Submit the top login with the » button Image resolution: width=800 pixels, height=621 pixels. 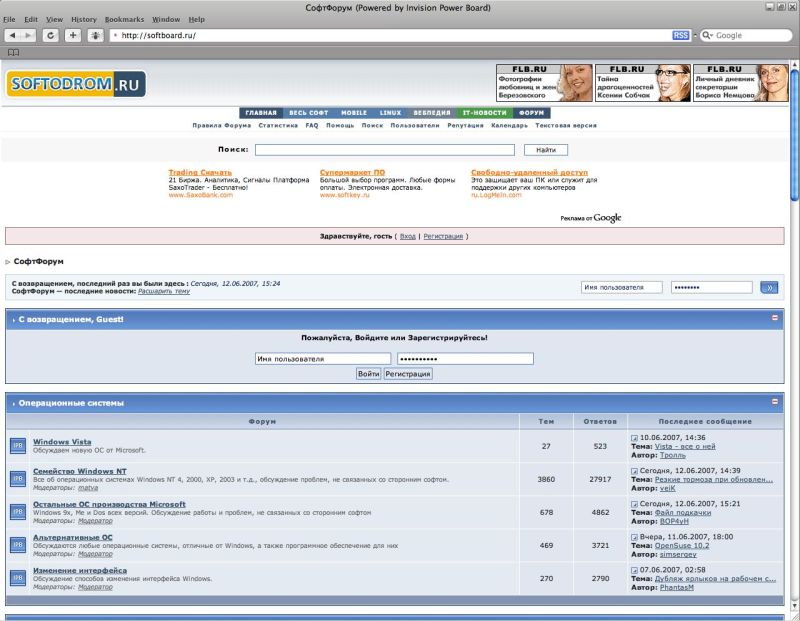[769, 287]
